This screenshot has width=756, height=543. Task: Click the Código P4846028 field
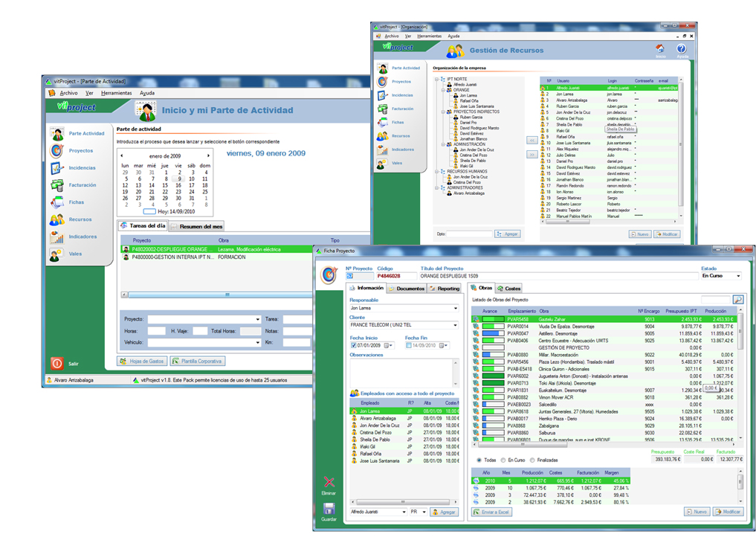[395, 276]
